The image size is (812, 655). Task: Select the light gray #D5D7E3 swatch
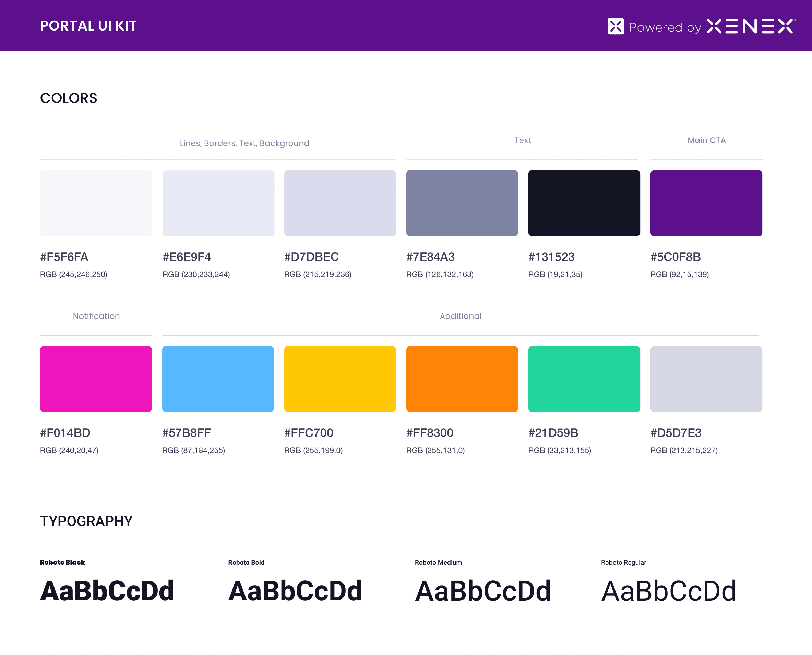click(706, 379)
